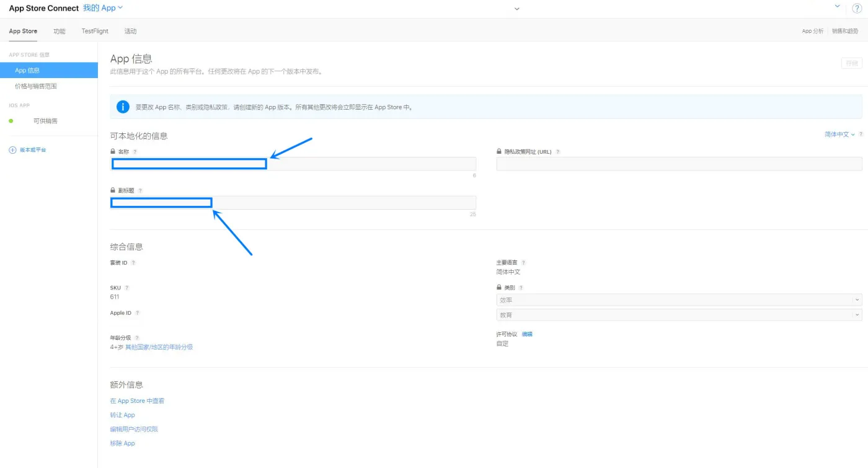Viewport: 868px width, 468px height.
Task: Click the 编辑 link beside 许可协议
Action: tap(527, 334)
